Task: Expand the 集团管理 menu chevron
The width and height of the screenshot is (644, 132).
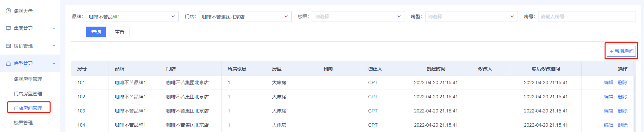Action: click(x=54, y=28)
